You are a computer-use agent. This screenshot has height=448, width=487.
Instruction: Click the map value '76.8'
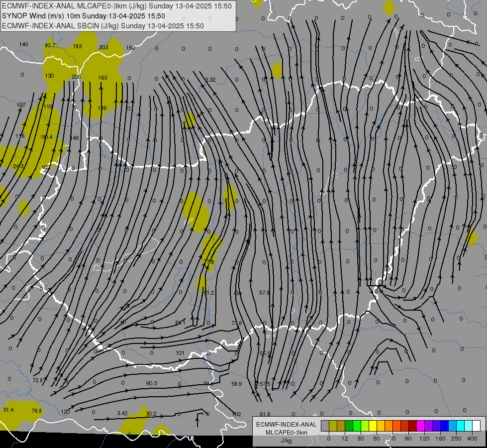tap(37, 411)
